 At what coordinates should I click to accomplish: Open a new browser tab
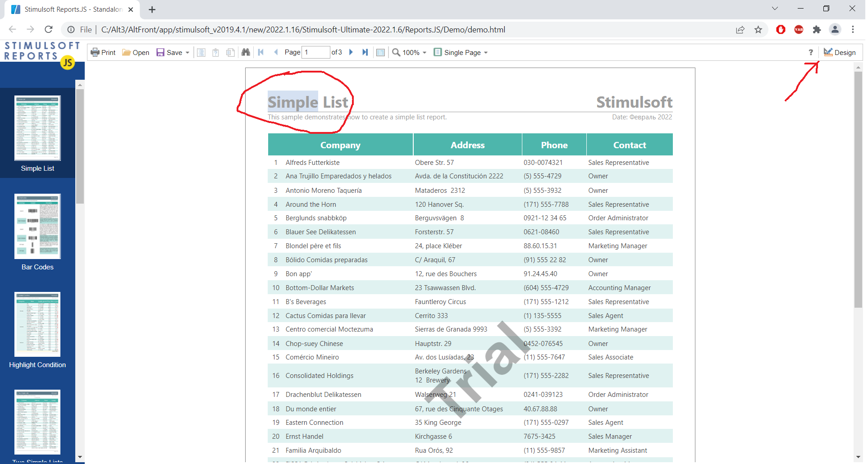click(x=152, y=9)
